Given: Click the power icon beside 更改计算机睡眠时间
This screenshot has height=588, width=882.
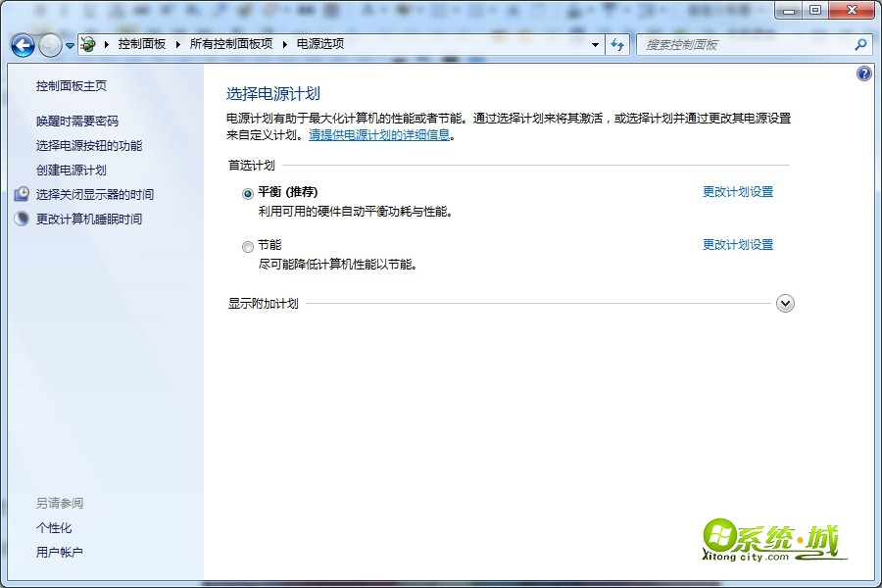Looking at the screenshot, I should click(x=22, y=218).
